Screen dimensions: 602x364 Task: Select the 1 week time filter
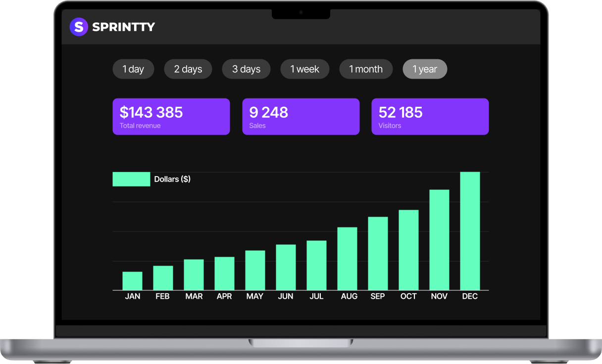(305, 69)
